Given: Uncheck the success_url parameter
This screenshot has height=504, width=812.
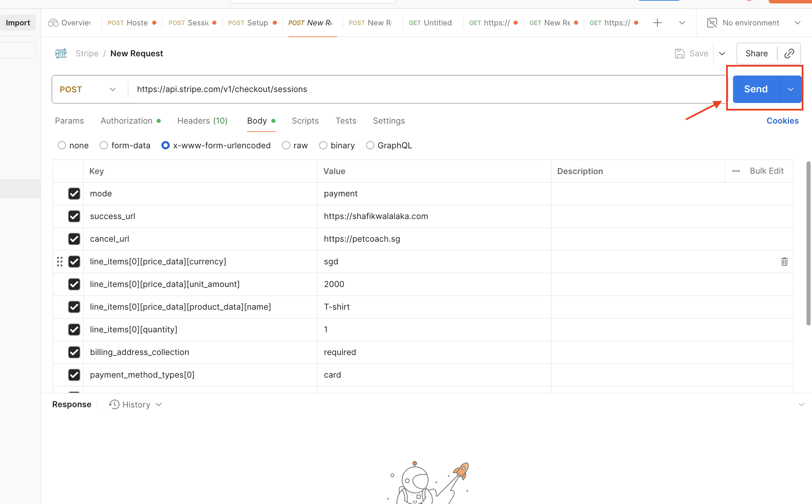Looking at the screenshot, I should (74, 216).
